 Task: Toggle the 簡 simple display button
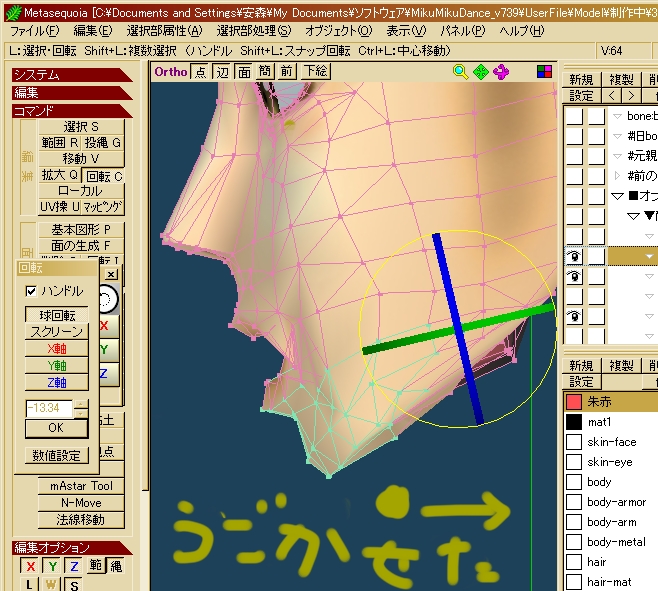(x=265, y=71)
